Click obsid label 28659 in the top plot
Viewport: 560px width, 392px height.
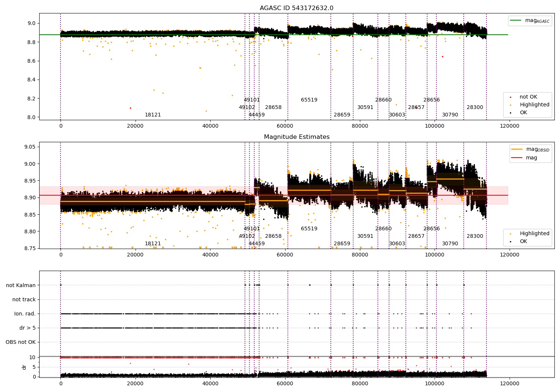(342, 115)
